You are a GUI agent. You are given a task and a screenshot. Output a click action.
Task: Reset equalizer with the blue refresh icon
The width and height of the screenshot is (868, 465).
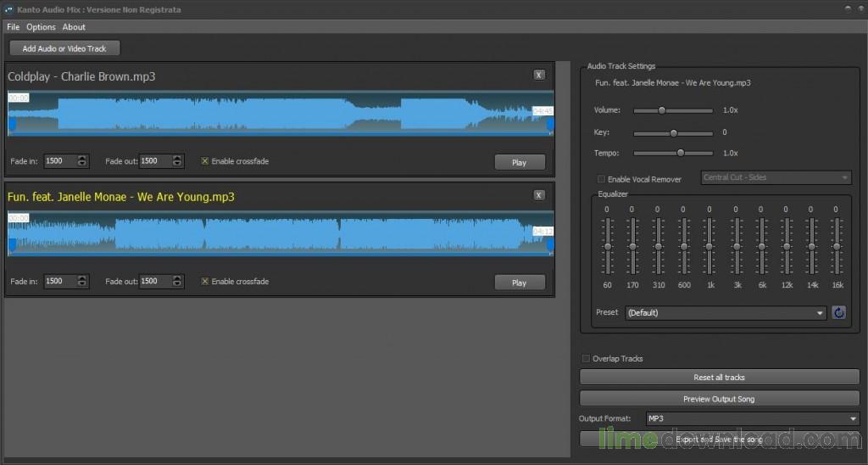pos(838,312)
